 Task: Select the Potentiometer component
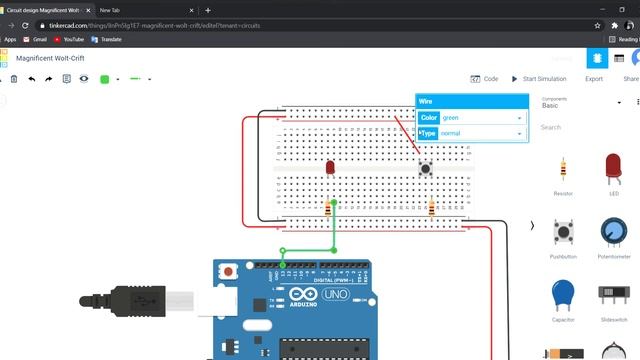(614, 238)
